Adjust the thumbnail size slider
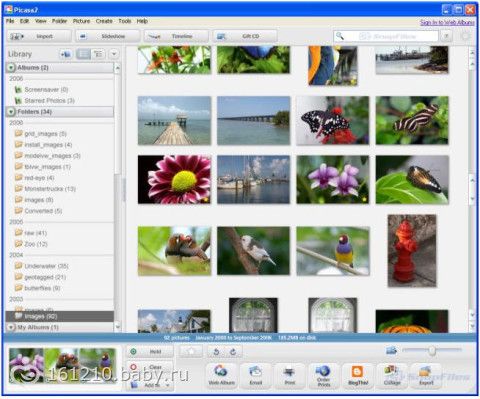This screenshot has width=480, height=399. click(432, 350)
